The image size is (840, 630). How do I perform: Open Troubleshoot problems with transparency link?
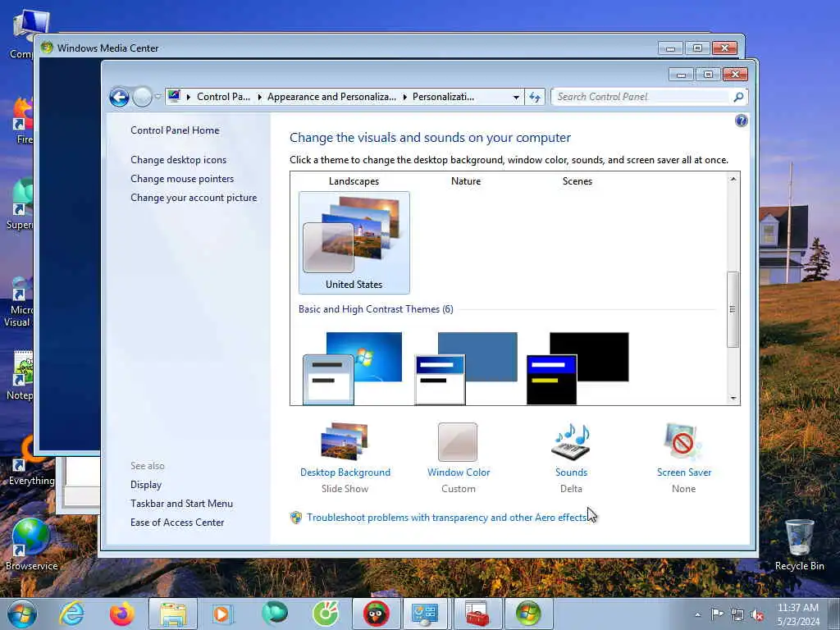pos(447,518)
